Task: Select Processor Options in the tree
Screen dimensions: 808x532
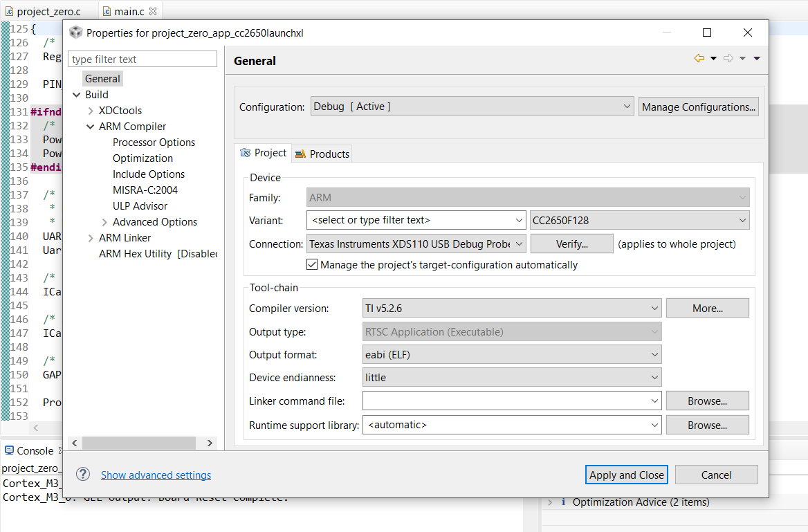Action: point(154,143)
